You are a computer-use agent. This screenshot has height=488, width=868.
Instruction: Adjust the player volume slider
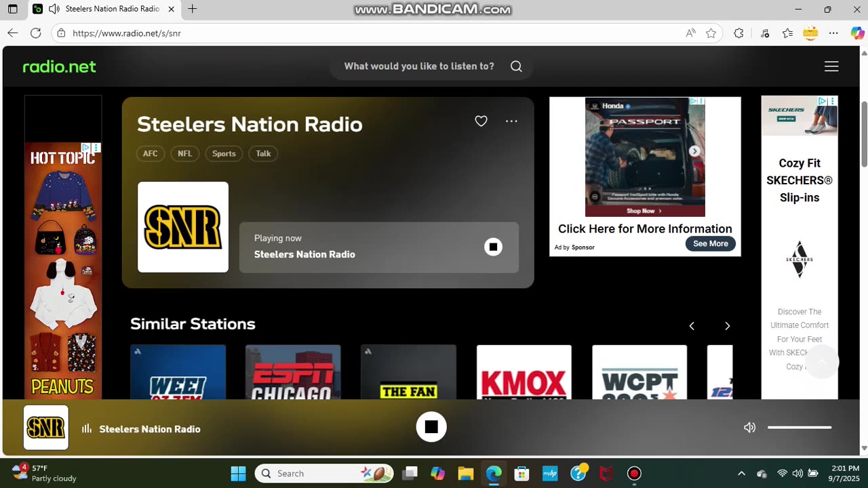coord(800,428)
